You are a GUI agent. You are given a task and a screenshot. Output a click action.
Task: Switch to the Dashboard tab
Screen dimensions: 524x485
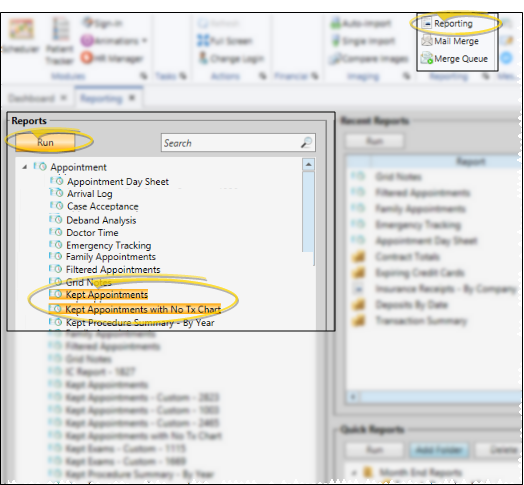(31, 98)
